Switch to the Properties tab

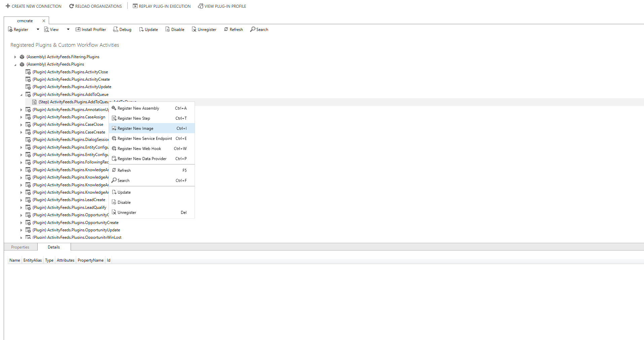click(x=20, y=247)
